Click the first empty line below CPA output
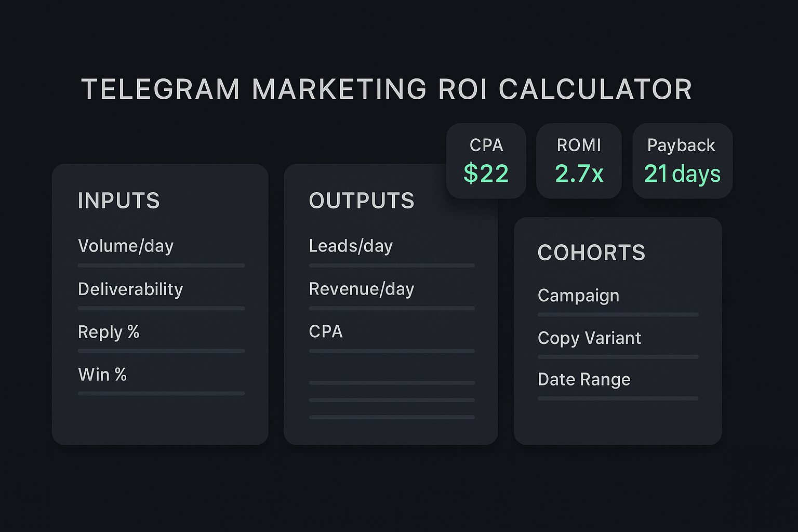Viewport: 798px width, 532px height. (391, 383)
